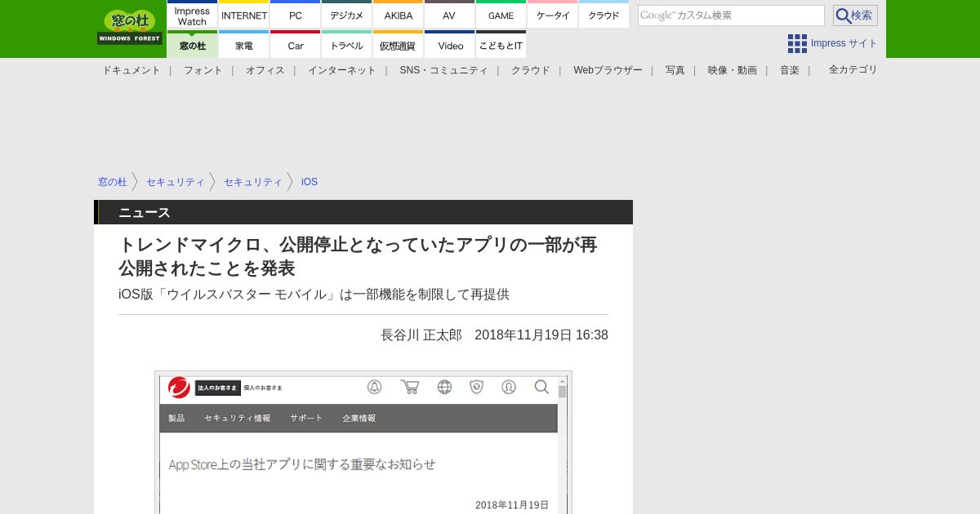Viewport: 980px width, 514px height.
Task: Click the globe icon in screenshot
Action: (444, 387)
